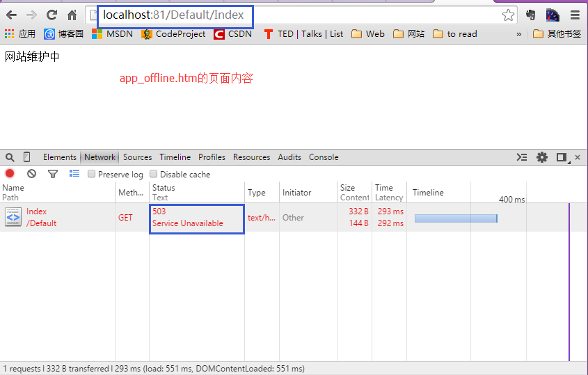Click the browser forward arrow
The image size is (588, 375).
click(31, 15)
